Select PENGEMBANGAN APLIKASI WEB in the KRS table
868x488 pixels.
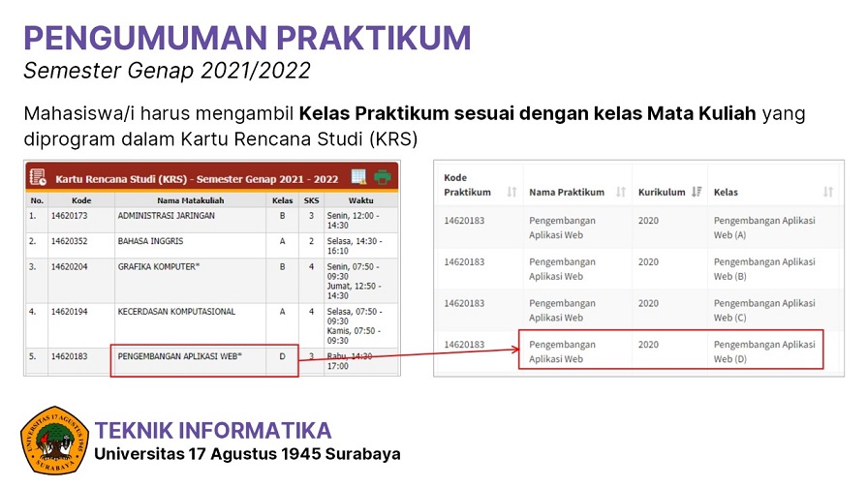tap(179, 356)
